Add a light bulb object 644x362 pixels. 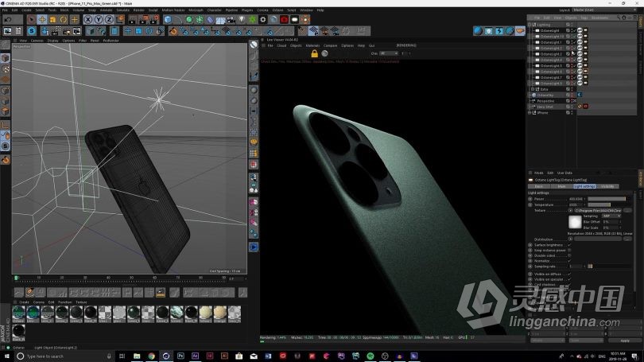[242, 19]
